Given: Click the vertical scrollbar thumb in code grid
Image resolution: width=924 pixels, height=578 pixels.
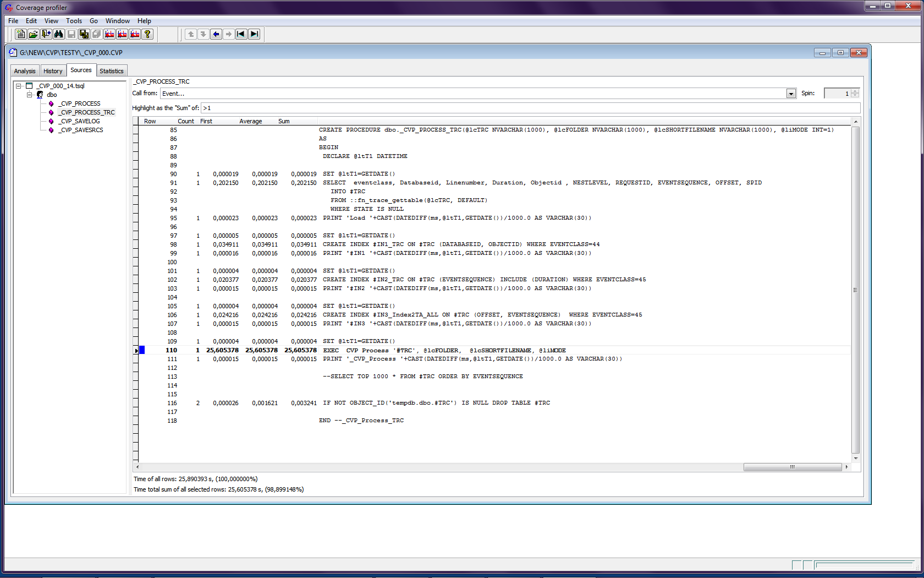Looking at the screenshot, I should coord(855,290).
